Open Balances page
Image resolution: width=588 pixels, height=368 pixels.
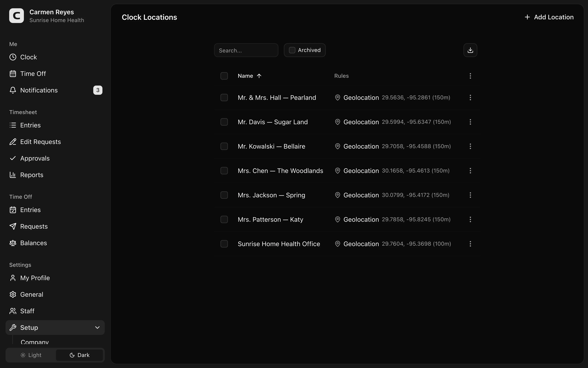(55, 243)
